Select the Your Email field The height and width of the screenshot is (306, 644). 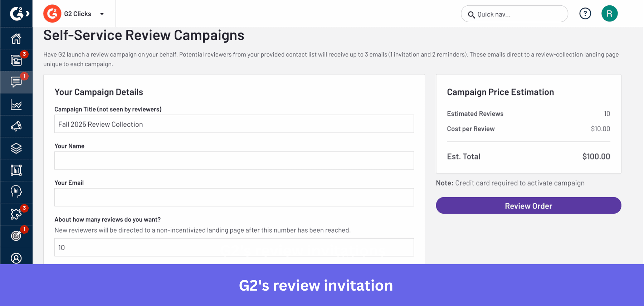point(234,197)
